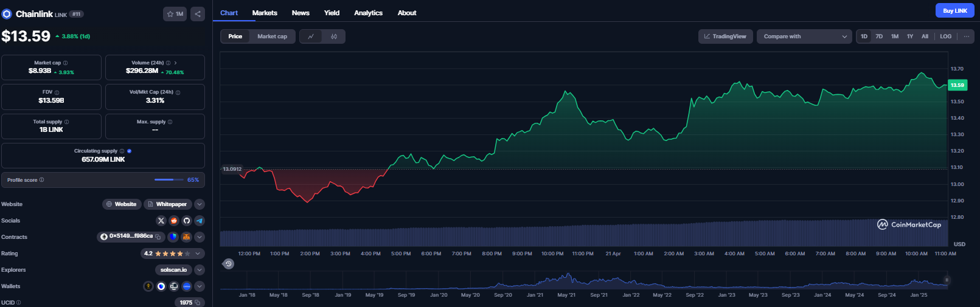
Task: Open Chainlink's X (Twitter) social link
Action: point(161,221)
